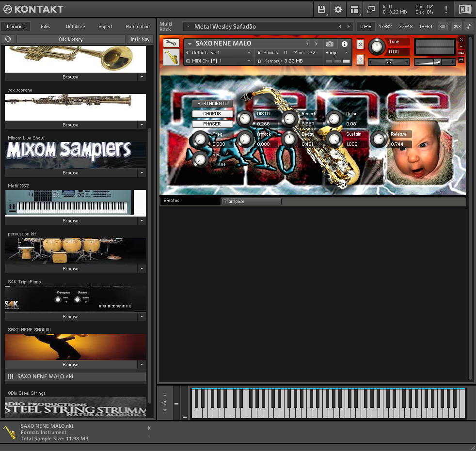Click Browse under S4K TriplePiano
Screen dimensions: 476x451
[x=70, y=316]
